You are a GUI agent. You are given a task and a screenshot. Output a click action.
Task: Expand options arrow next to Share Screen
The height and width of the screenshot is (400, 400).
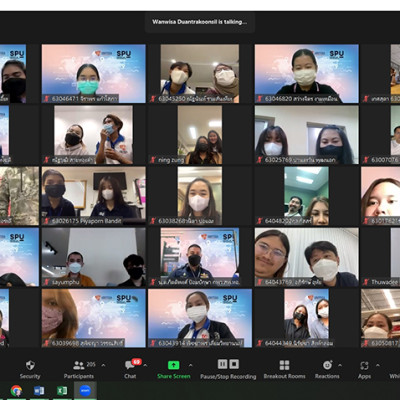click(190, 365)
